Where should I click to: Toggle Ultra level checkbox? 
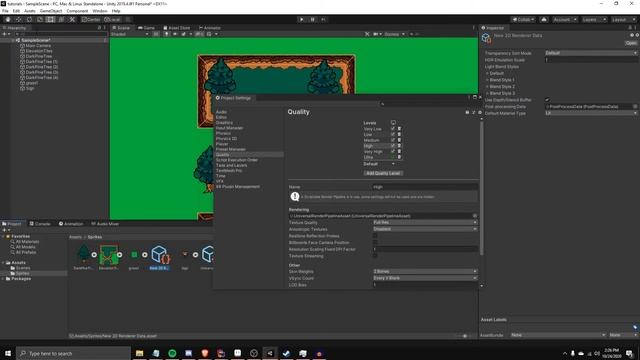(x=393, y=157)
